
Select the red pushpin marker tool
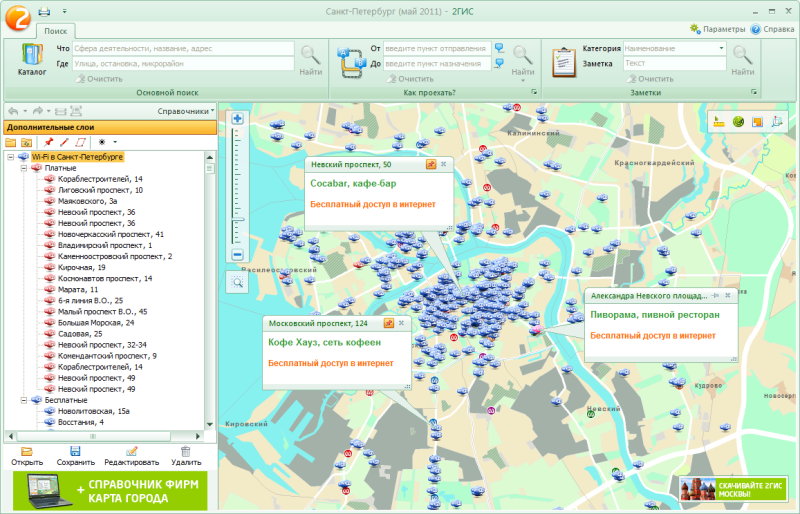(47, 142)
